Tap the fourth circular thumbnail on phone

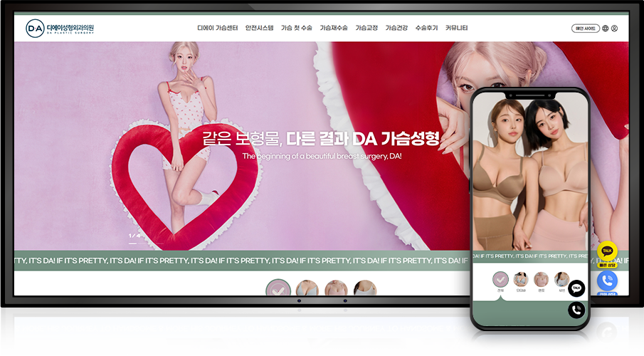pos(561,280)
